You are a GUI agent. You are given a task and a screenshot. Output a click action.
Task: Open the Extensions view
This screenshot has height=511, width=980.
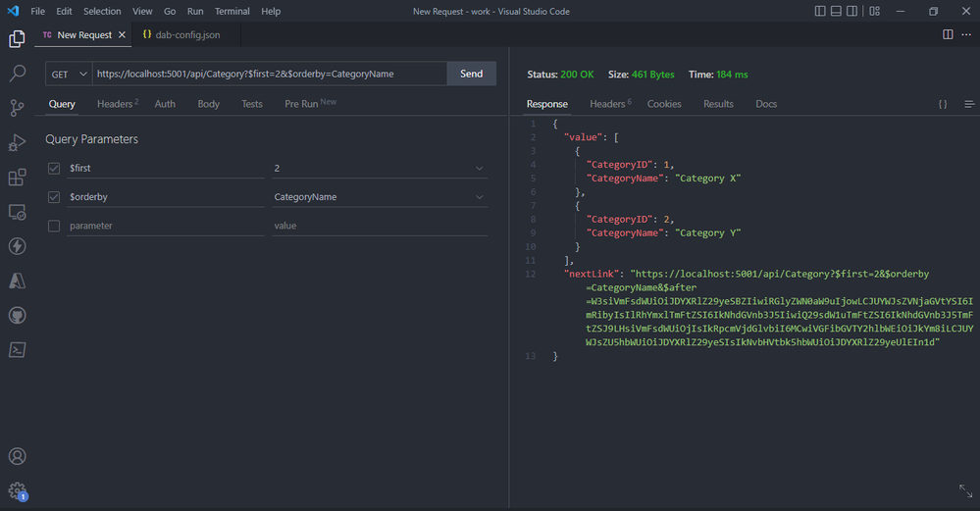tap(17, 178)
